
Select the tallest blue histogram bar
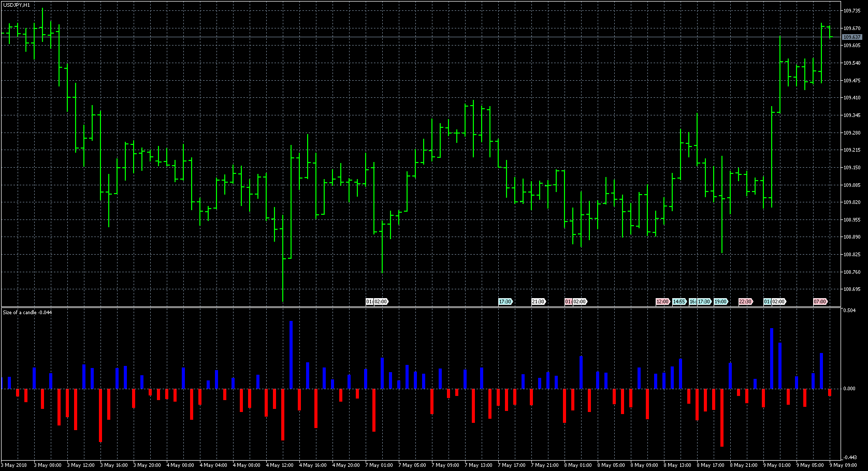pos(291,355)
